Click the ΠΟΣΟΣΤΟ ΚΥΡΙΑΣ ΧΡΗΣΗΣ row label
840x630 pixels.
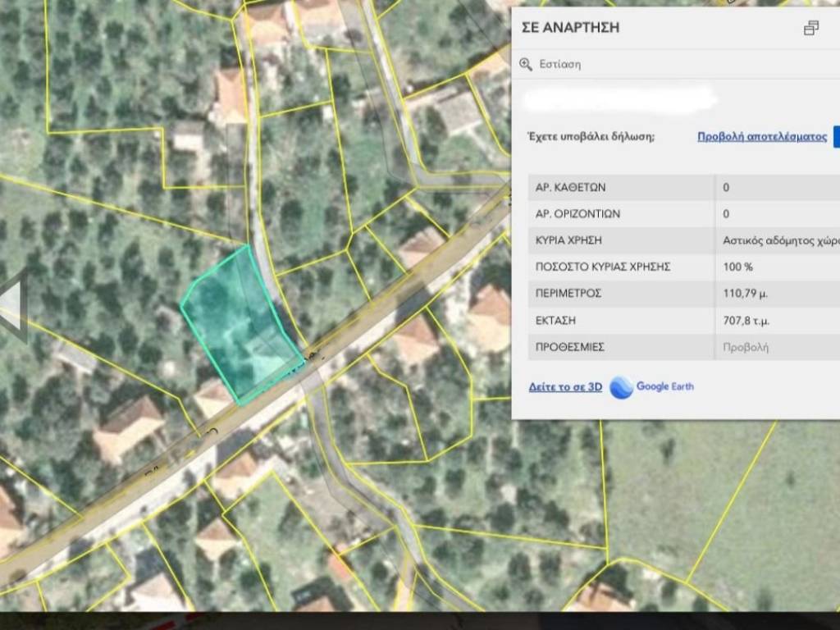point(603,267)
